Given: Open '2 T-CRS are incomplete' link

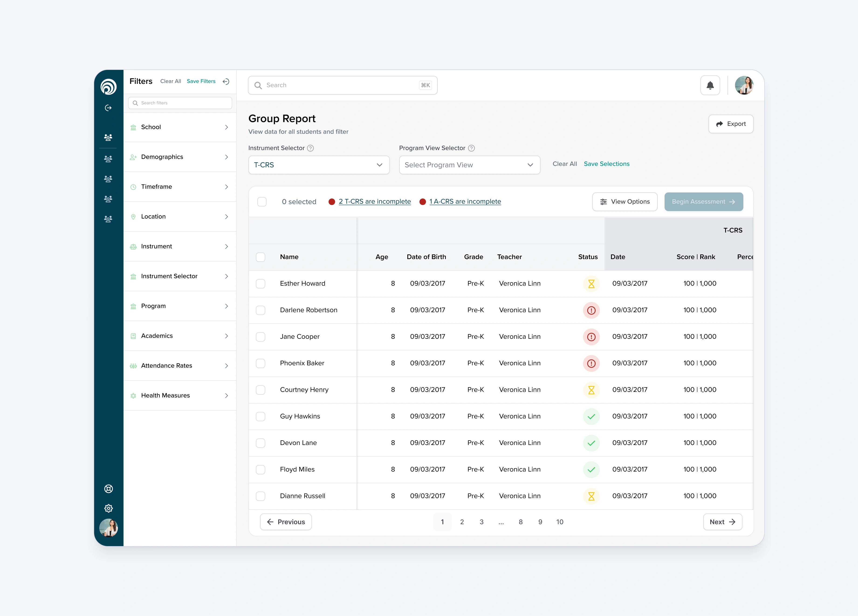Looking at the screenshot, I should [x=374, y=202].
